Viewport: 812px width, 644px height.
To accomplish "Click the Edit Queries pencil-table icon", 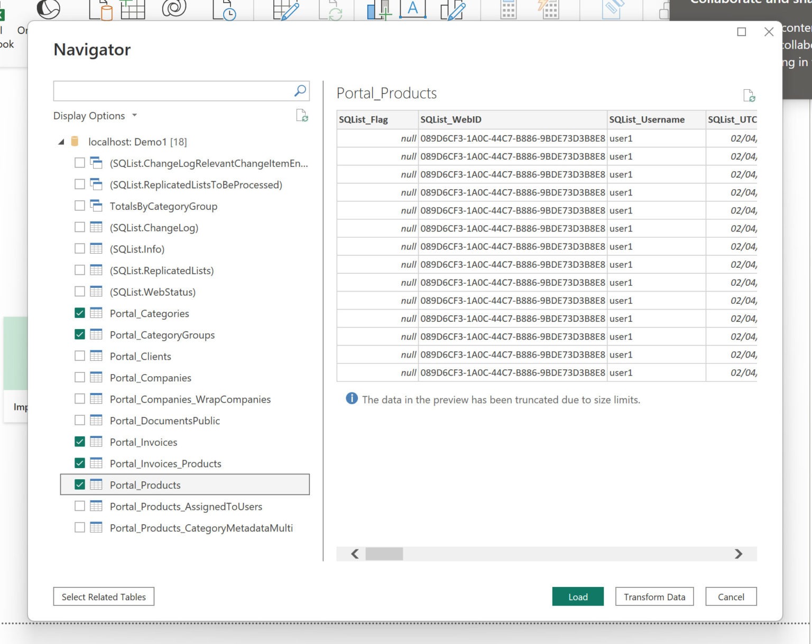I will click(x=284, y=10).
